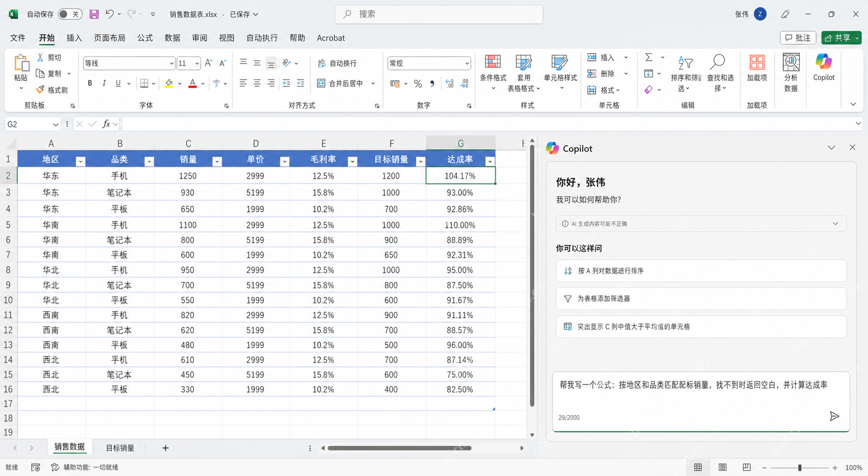The width and height of the screenshot is (868, 476).
Task: Select suggestion 按 A 列对数据进行排序
Action: tap(701, 271)
